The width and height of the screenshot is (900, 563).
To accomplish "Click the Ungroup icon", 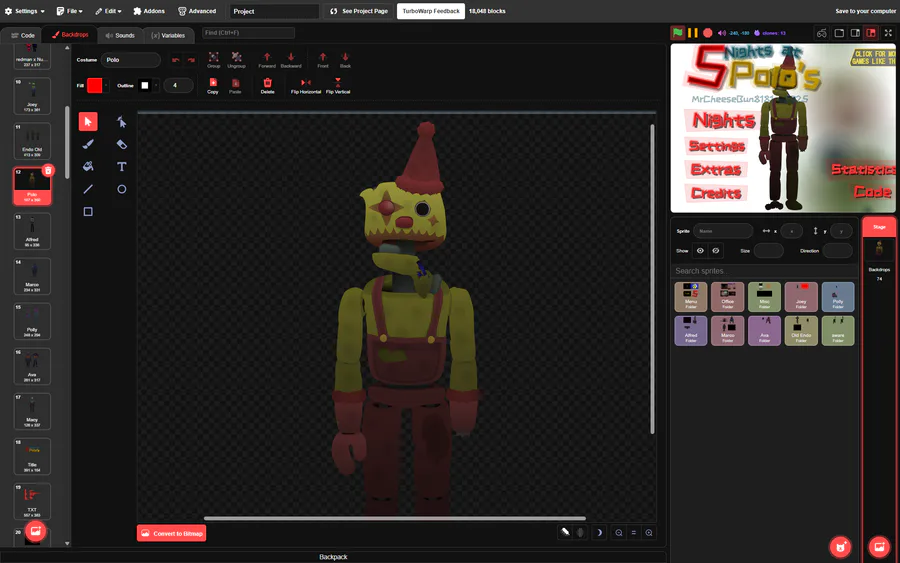I will click(x=236, y=60).
